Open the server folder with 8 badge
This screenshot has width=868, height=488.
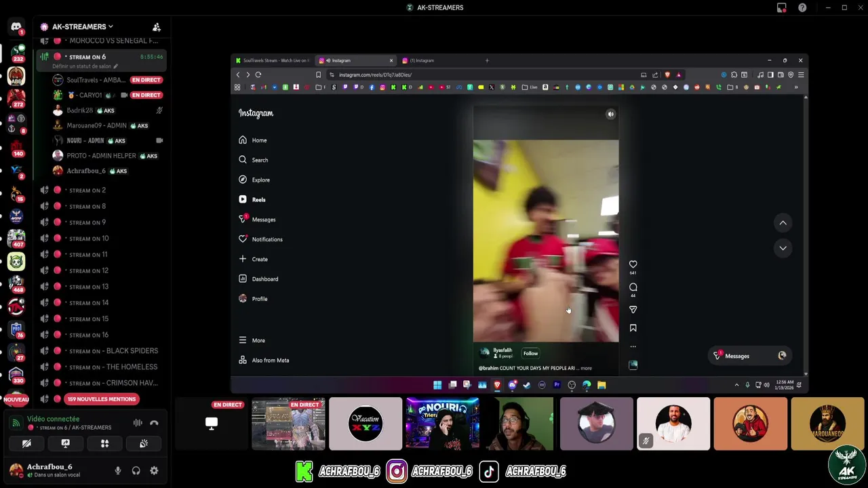click(16, 123)
